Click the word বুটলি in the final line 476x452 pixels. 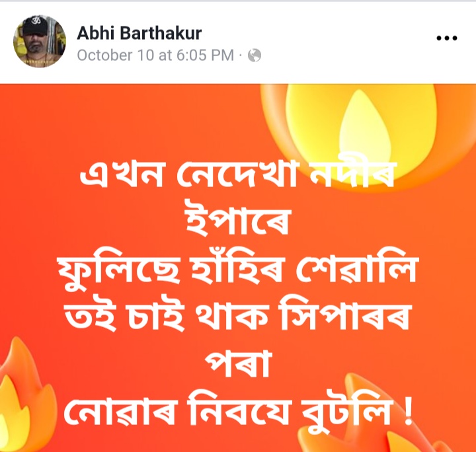[x=348, y=410]
